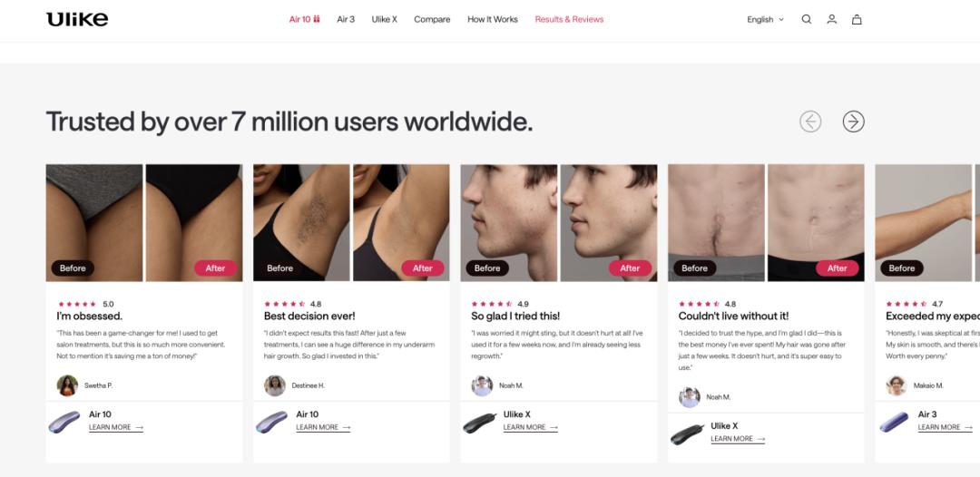This screenshot has height=477, width=980.
Task: Open the Air 10 menu item
Action: pos(304,19)
